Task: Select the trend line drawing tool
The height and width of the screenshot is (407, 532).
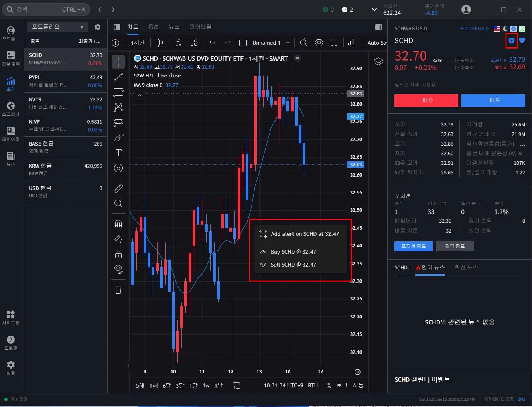Action: (x=118, y=77)
